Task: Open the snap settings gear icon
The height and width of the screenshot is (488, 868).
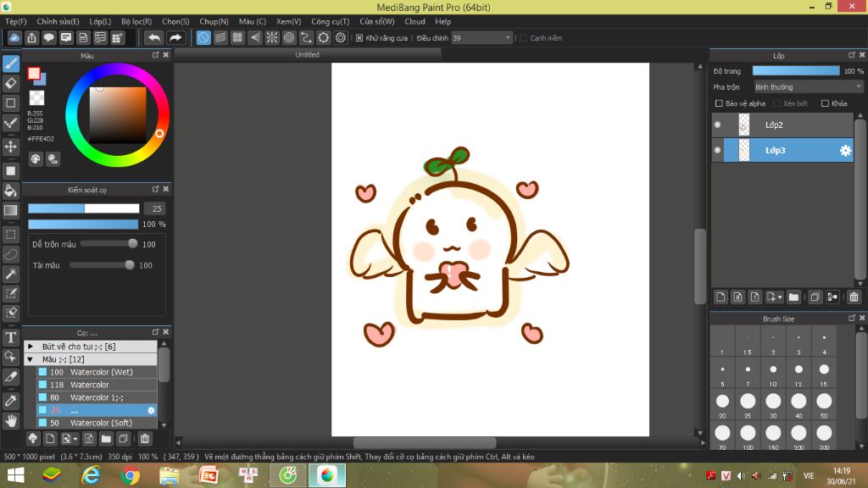Action: tap(341, 37)
